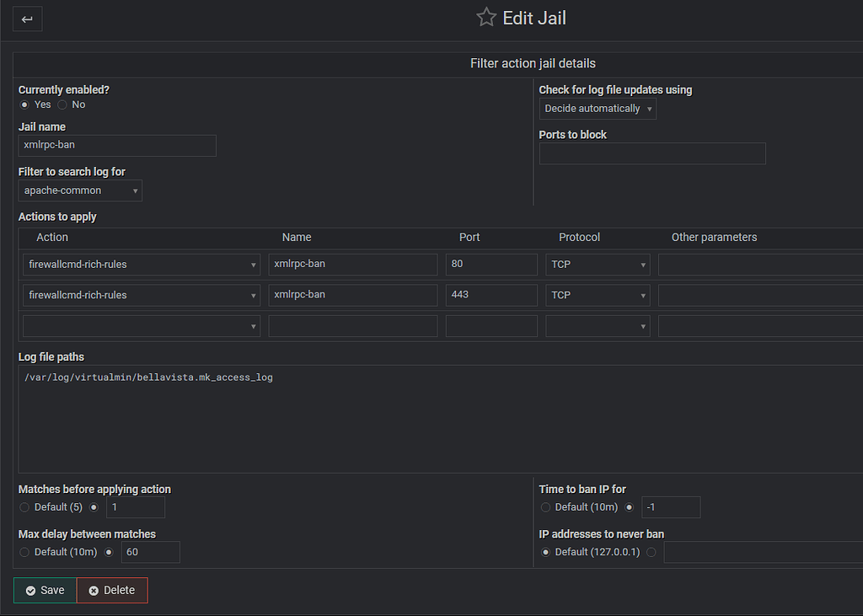The width and height of the screenshot is (863, 616).
Task: Click the empty Port field in third row
Action: click(491, 326)
